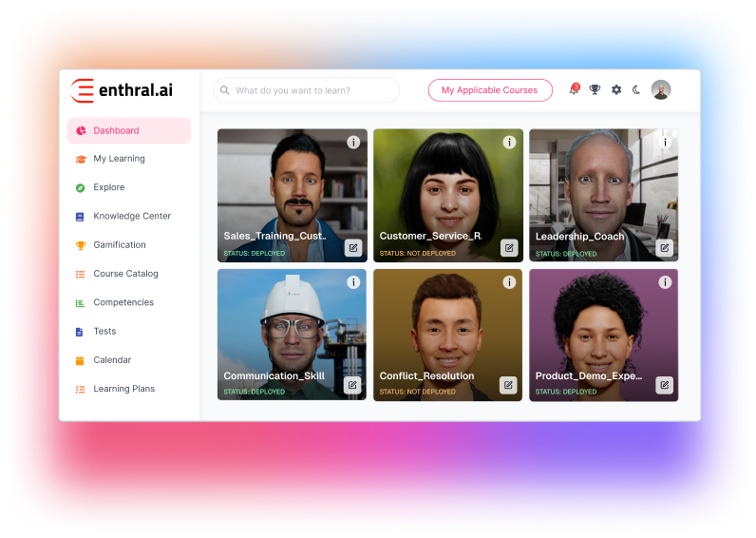Viewport: 756px width, 538px height.
Task: Click info icon on Sales_Training card
Action: [x=353, y=142]
